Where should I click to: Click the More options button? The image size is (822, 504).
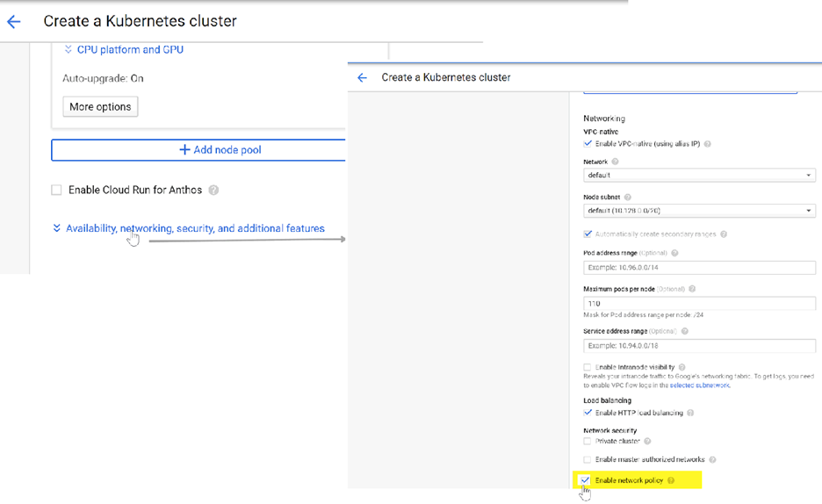(100, 106)
